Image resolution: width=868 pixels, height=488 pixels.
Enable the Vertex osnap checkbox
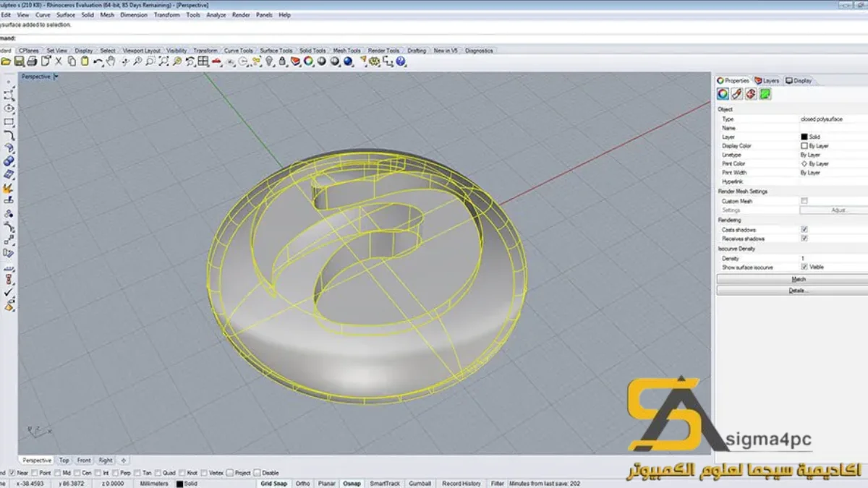pos(204,472)
